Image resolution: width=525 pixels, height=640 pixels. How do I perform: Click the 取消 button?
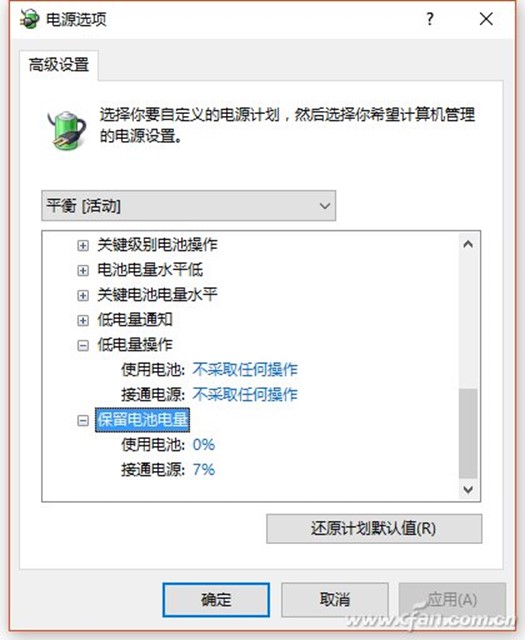[x=335, y=600]
